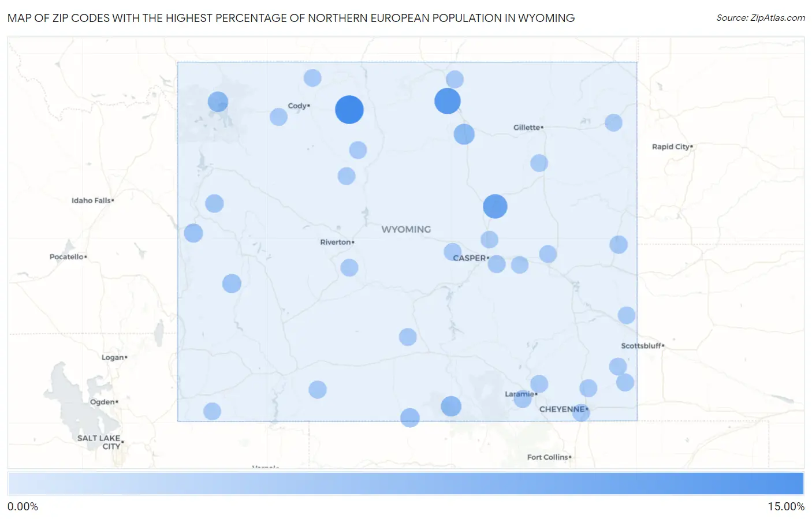The image size is (812, 519).
Task: Click the Pocatello label
Action: [x=67, y=256]
